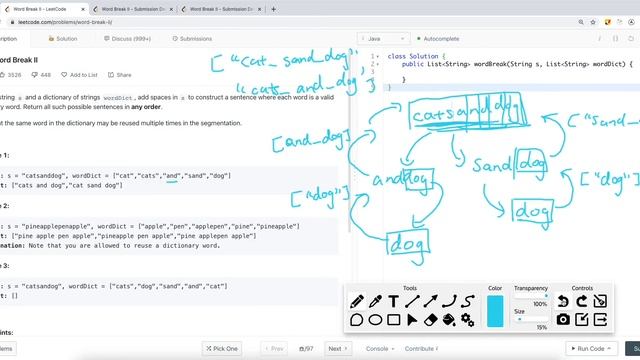The width and height of the screenshot is (640, 360).
Task: Open drawing tool settings gears
Action: (x=468, y=320)
